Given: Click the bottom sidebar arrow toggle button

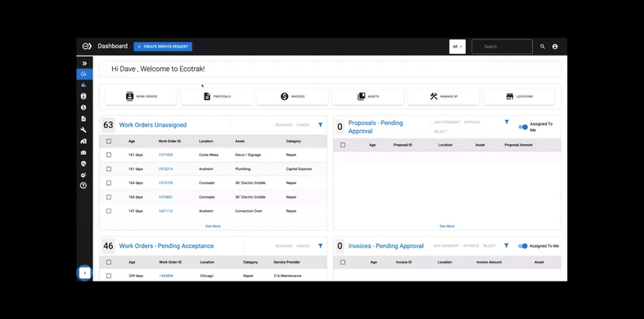Looking at the screenshot, I should tap(84, 273).
